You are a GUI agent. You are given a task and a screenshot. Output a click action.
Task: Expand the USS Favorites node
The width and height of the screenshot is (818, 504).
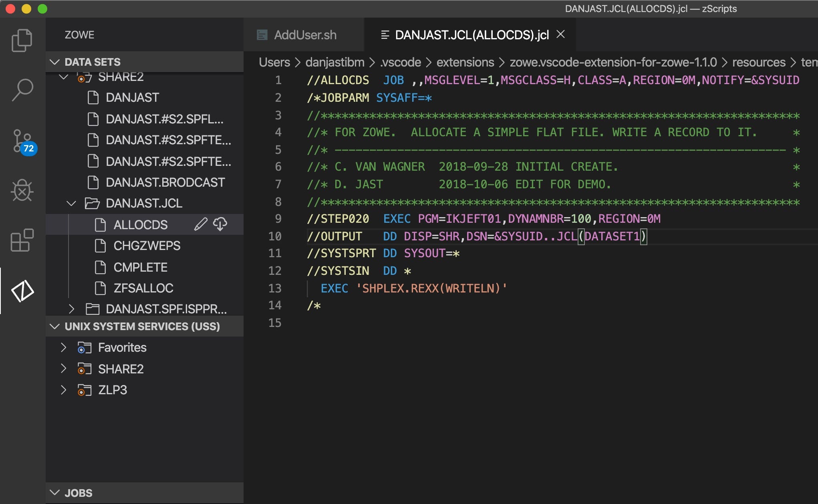tap(63, 347)
